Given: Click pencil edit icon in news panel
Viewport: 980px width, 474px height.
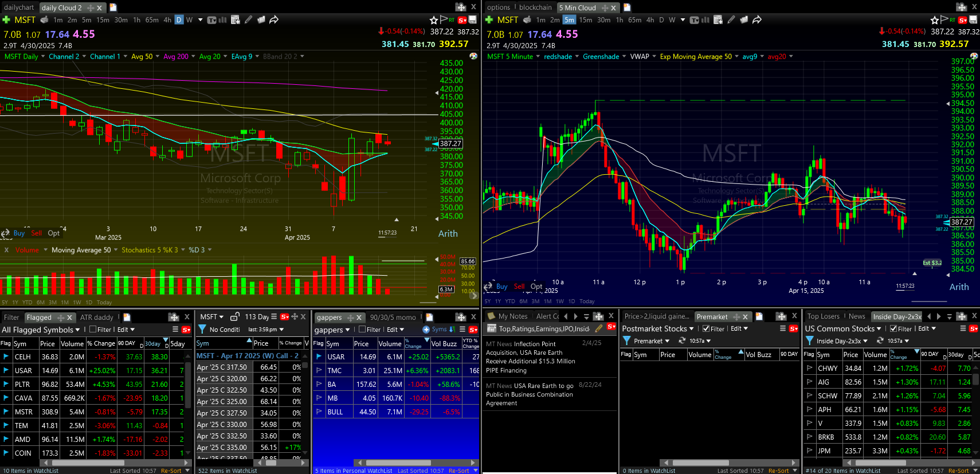Looking at the screenshot, I should (x=598, y=328).
